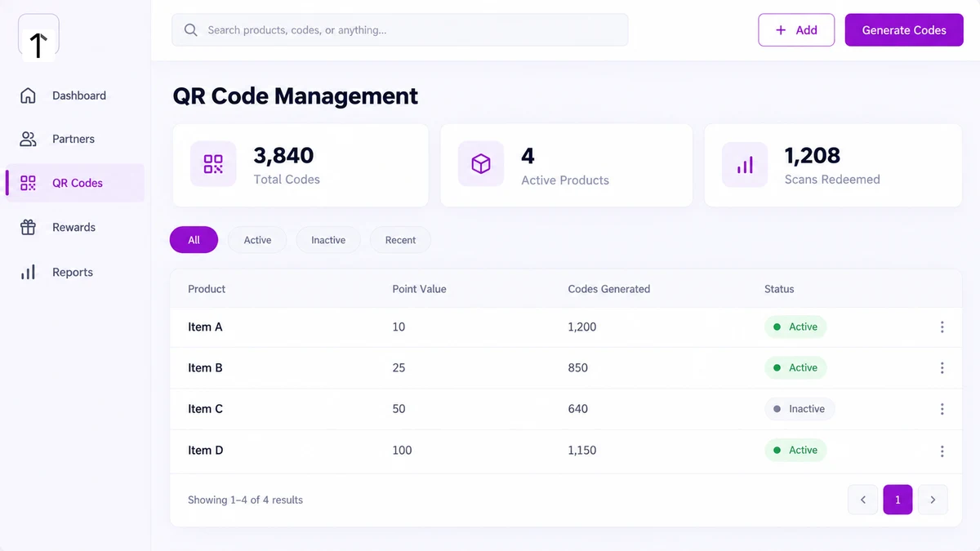Click the plus icon in Add button
The image size is (980, 551).
781,30
